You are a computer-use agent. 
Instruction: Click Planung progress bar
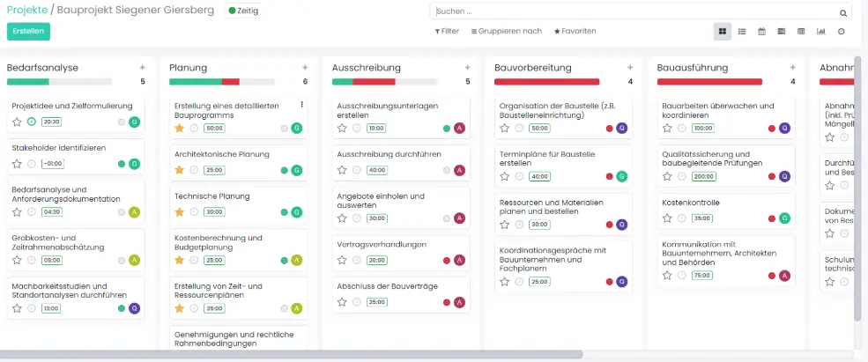coord(221,82)
